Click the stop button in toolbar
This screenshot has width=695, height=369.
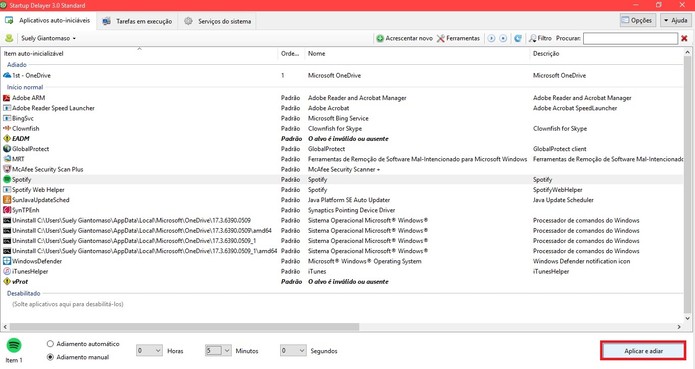[503, 39]
